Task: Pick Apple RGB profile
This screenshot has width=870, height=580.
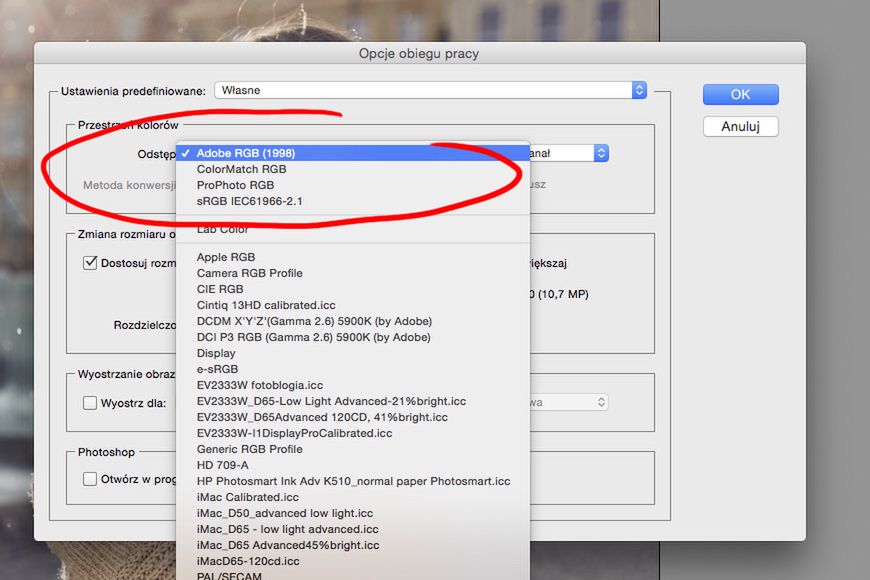Action: click(353, 257)
